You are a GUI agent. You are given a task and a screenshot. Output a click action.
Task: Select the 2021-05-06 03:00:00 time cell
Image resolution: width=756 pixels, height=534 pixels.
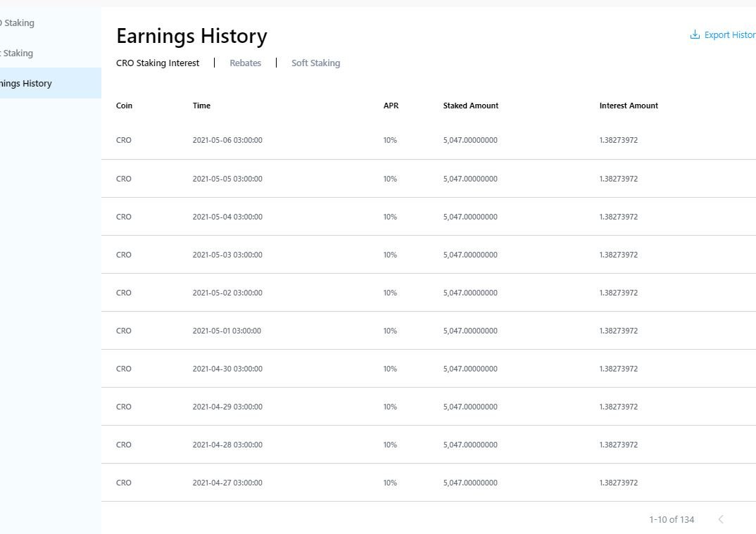227,140
